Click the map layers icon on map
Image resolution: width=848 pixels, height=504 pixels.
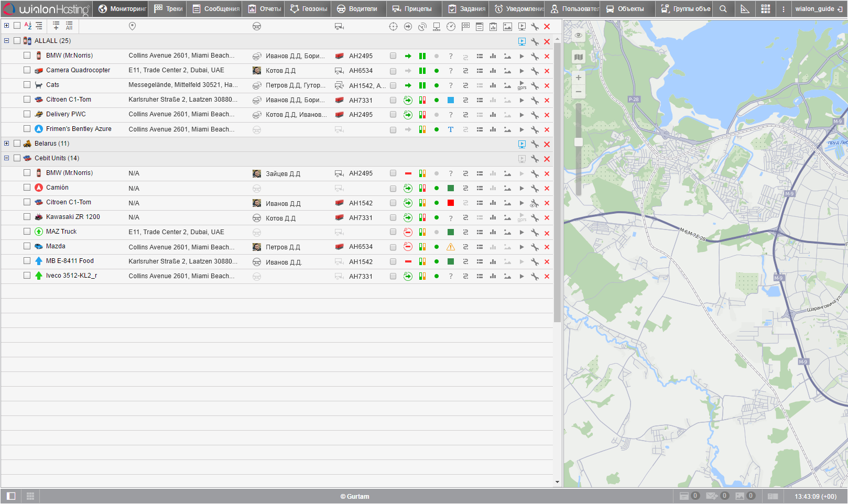[578, 57]
